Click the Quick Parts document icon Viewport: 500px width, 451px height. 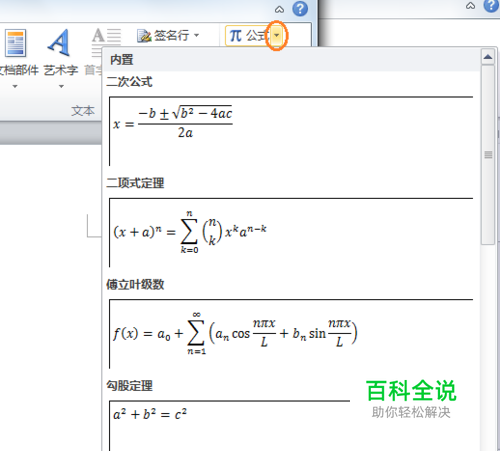coord(15,43)
